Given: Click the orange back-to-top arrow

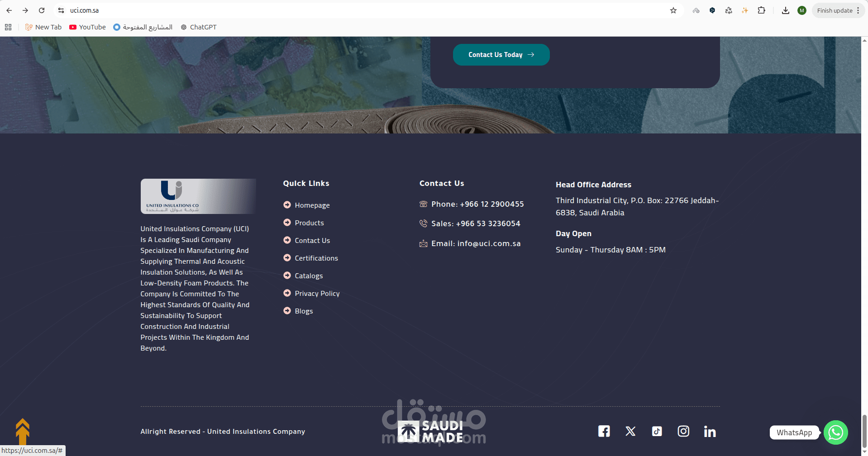Looking at the screenshot, I should point(23,432).
